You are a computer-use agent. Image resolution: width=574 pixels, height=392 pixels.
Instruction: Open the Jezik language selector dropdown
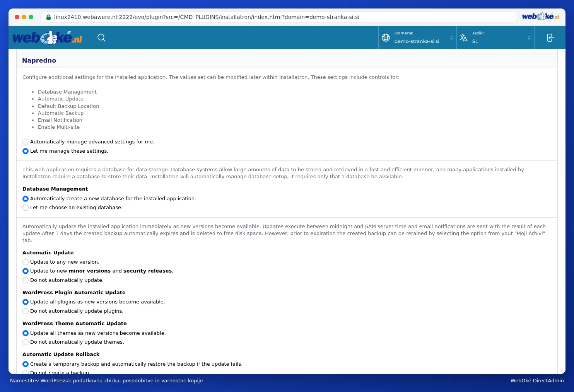[495, 37]
